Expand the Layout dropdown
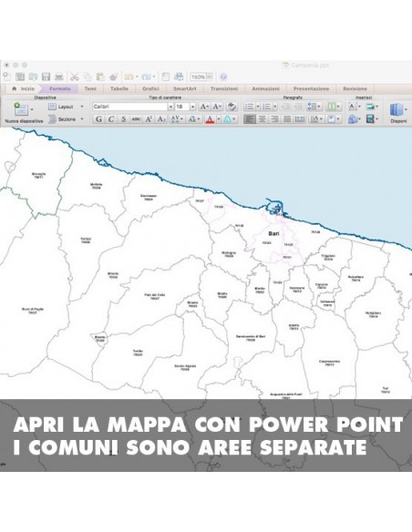Screen dimensions: 412x532 (82, 107)
